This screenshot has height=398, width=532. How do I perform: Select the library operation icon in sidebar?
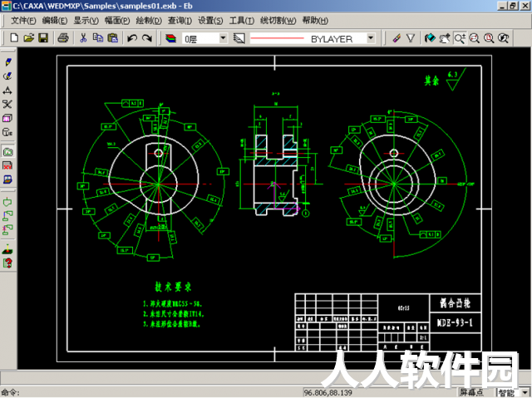coord(7,132)
